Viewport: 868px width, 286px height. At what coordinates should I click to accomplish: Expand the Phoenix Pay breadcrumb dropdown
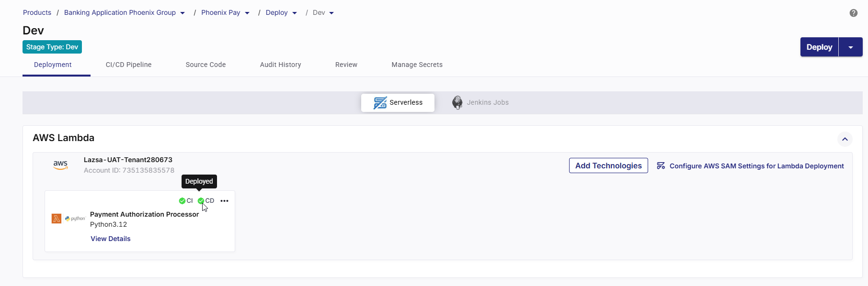coord(247,13)
